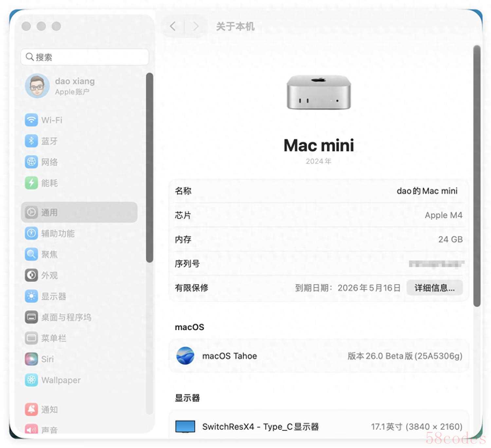Select the General (通用) gear icon
This screenshot has width=491, height=448.
[x=31, y=212]
